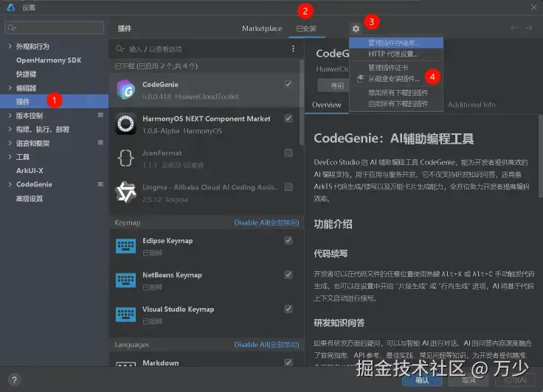Click the help question mark icon
The height and width of the screenshot is (392, 543).
point(14,380)
